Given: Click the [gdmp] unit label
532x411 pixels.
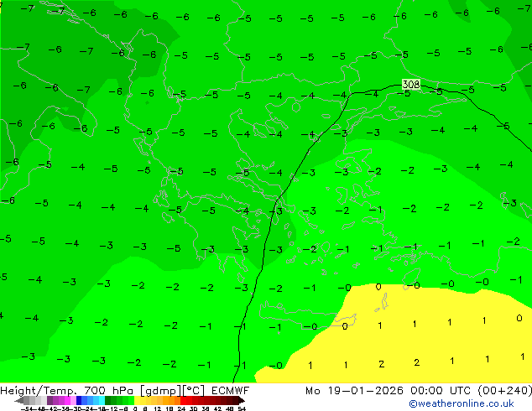Looking at the screenshot, I should click(161, 391).
